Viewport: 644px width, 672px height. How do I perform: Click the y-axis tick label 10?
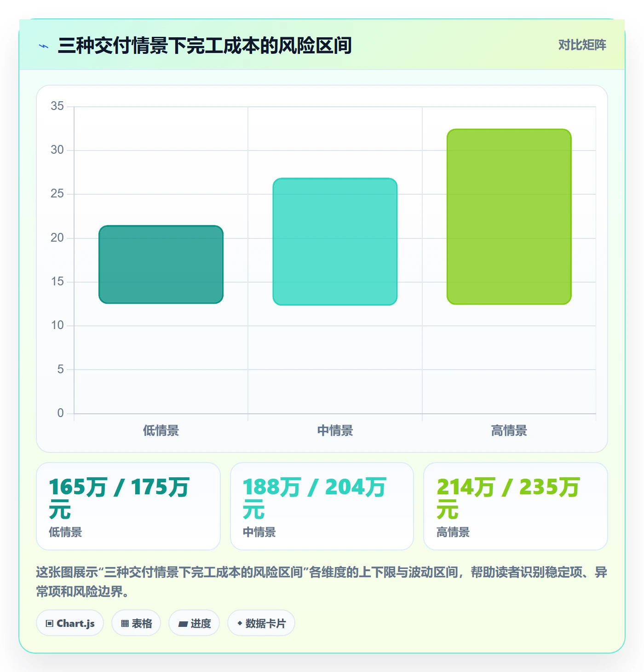click(x=57, y=325)
